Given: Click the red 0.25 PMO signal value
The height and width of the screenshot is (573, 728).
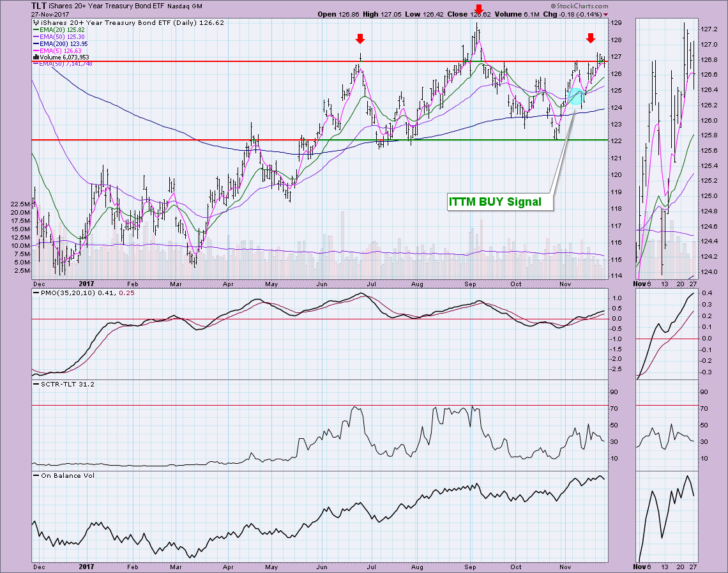Looking at the screenshot, I should pyautogui.click(x=126, y=293).
